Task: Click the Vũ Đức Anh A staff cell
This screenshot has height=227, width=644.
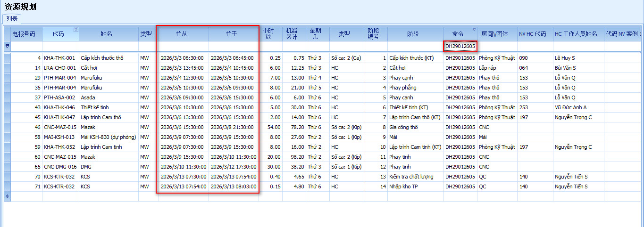Action: coord(571,107)
